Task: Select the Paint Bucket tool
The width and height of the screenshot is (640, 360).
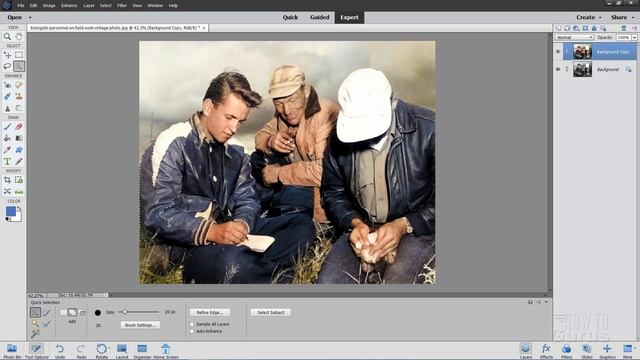Action: 7,138
